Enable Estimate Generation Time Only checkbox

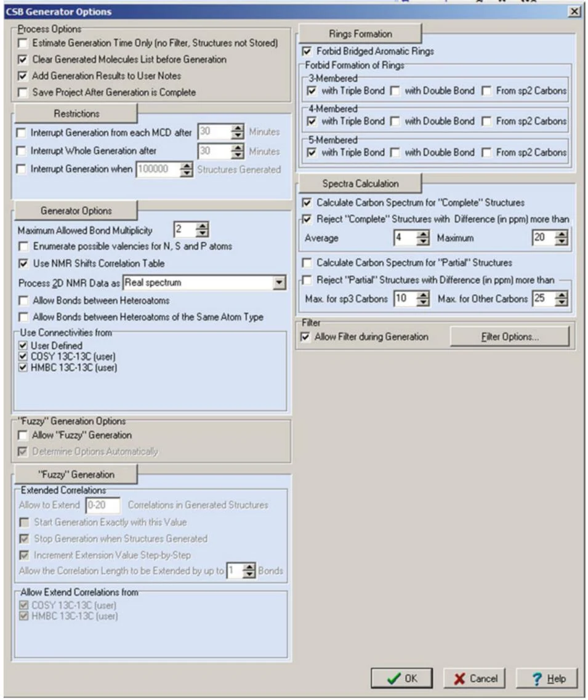[x=22, y=43]
